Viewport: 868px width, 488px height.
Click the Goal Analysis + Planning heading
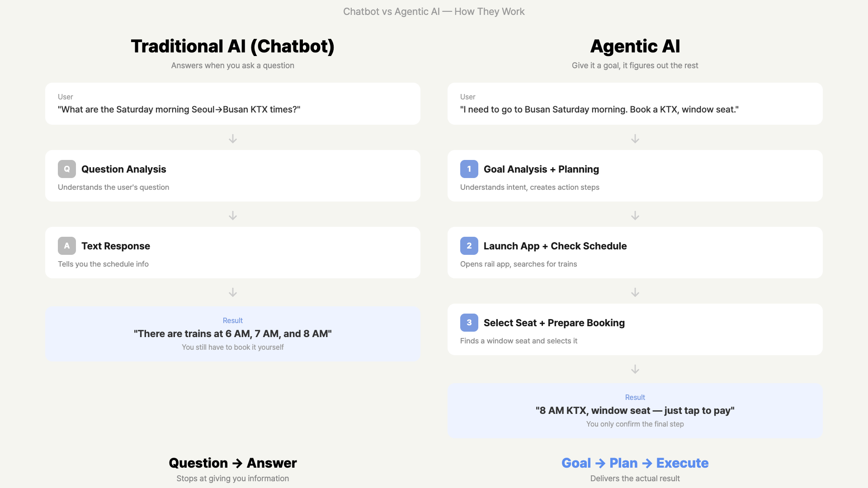[x=541, y=169]
